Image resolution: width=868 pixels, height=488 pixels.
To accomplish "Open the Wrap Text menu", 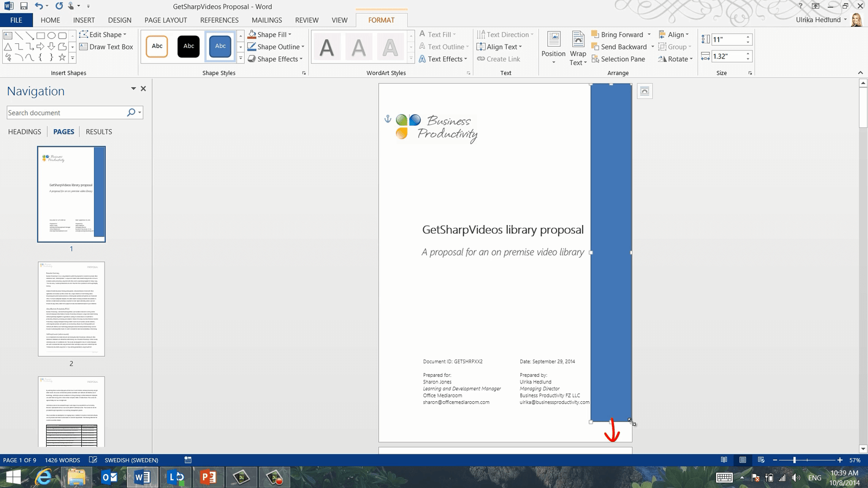I will (578, 48).
